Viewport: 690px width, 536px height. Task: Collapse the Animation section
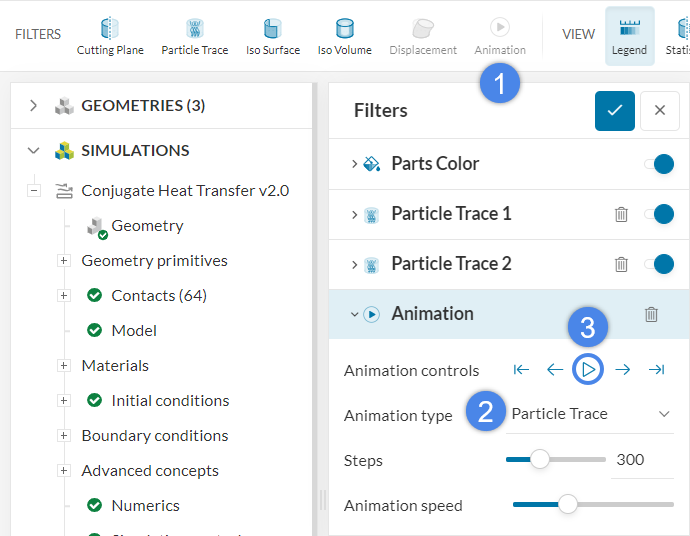click(354, 314)
